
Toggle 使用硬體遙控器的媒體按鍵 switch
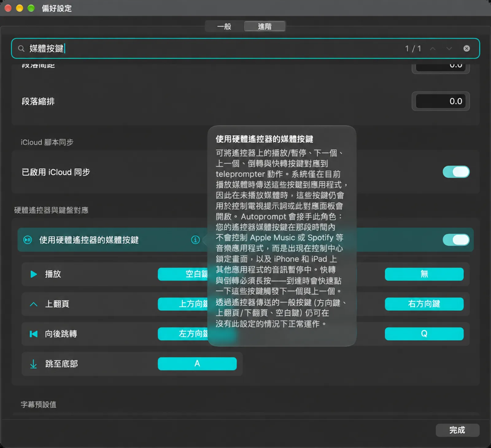[456, 240]
